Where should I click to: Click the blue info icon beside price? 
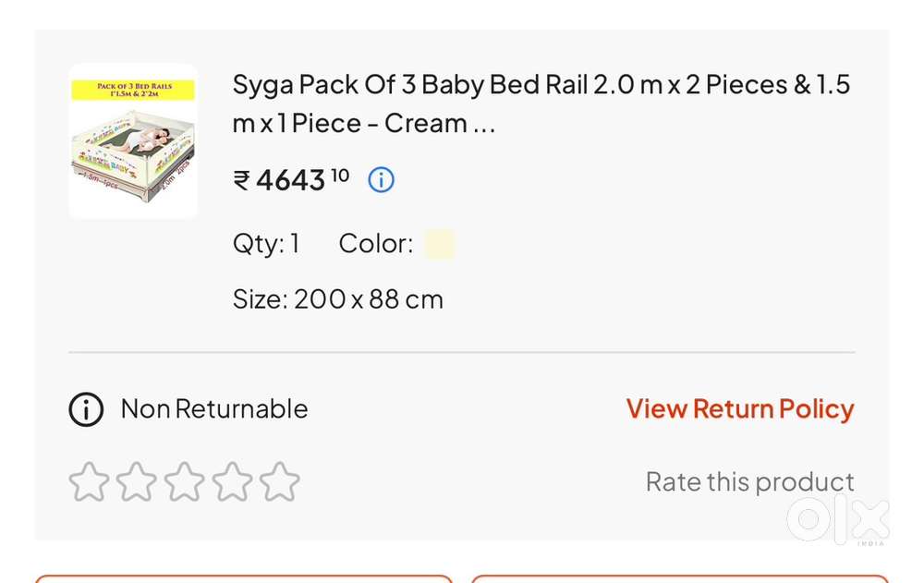381,180
